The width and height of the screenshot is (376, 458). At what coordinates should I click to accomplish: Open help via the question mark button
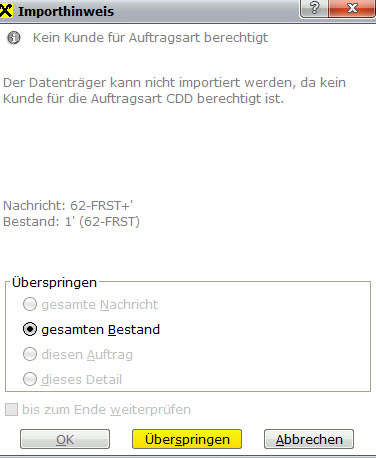coord(314,8)
